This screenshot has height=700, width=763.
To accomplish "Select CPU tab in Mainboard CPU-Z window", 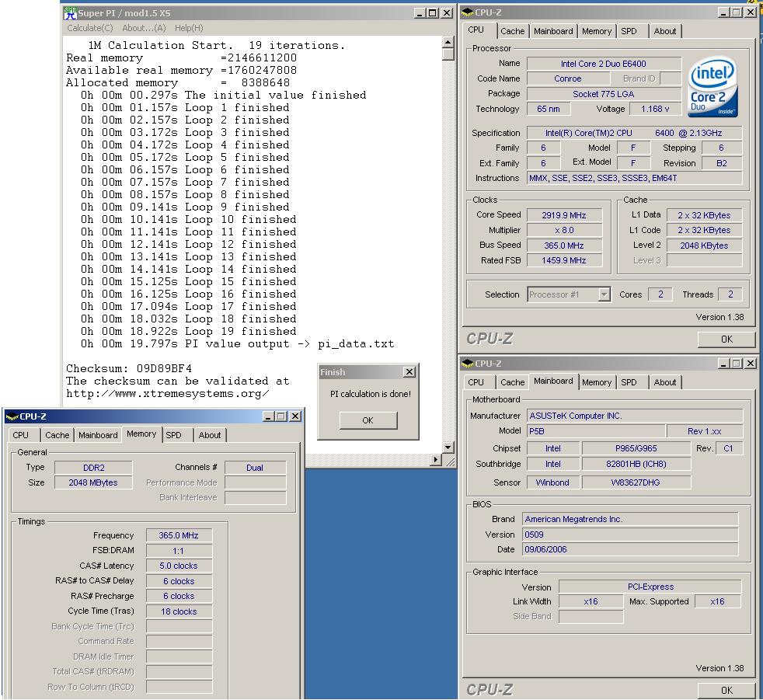I will [x=476, y=382].
